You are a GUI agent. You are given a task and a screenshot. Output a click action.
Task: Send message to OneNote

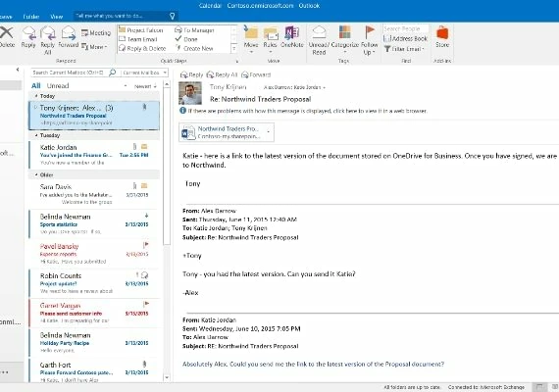pos(292,36)
